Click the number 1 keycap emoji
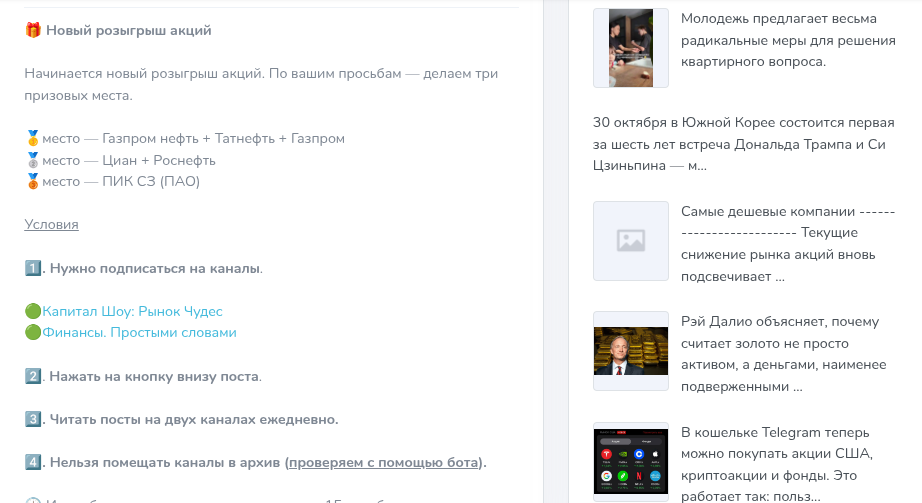 (33, 268)
